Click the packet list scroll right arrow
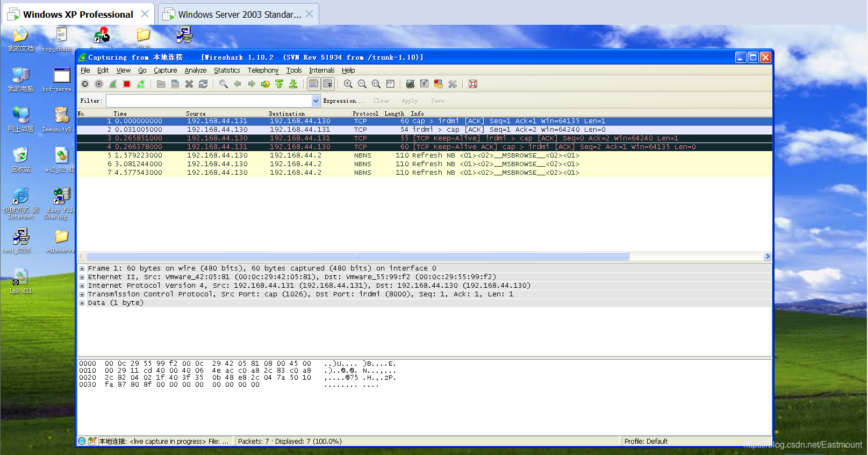868x455 pixels. click(767, 257)
